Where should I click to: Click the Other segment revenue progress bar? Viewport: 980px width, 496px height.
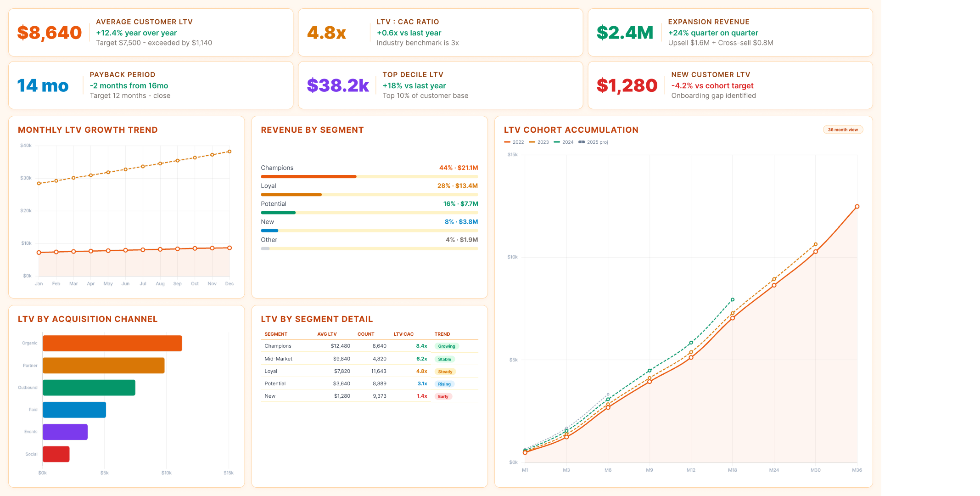tap(370, 248)
